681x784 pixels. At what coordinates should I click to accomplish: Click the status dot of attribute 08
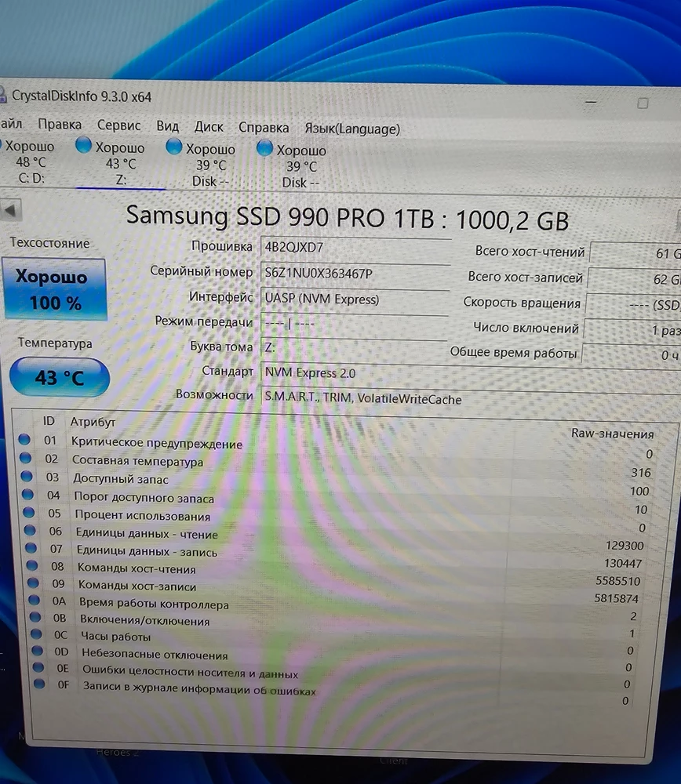click(x=31, y=565)
